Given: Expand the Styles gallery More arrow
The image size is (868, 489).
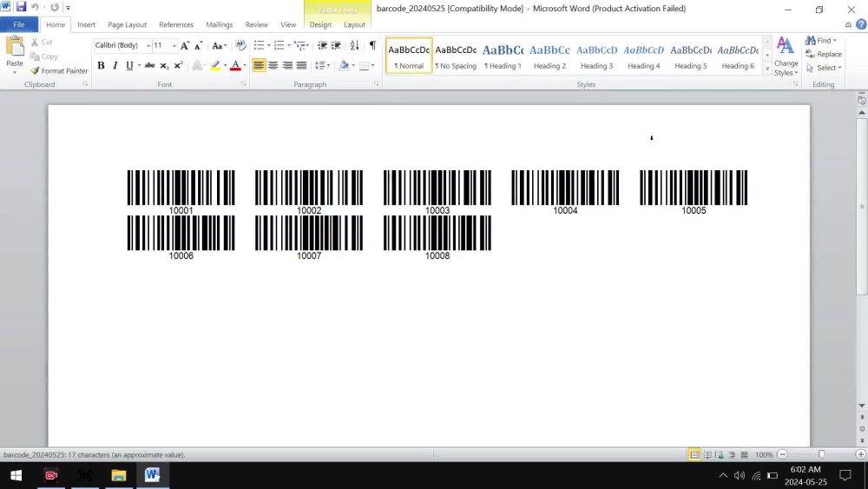Looking at the screenshot, I should click(767, 69).
